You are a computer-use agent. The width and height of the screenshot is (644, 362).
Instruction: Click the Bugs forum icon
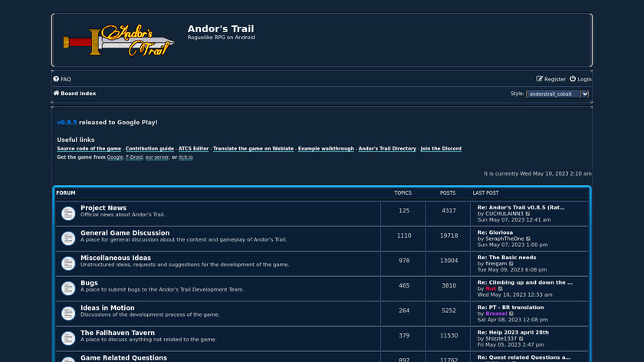click(68, 288)
